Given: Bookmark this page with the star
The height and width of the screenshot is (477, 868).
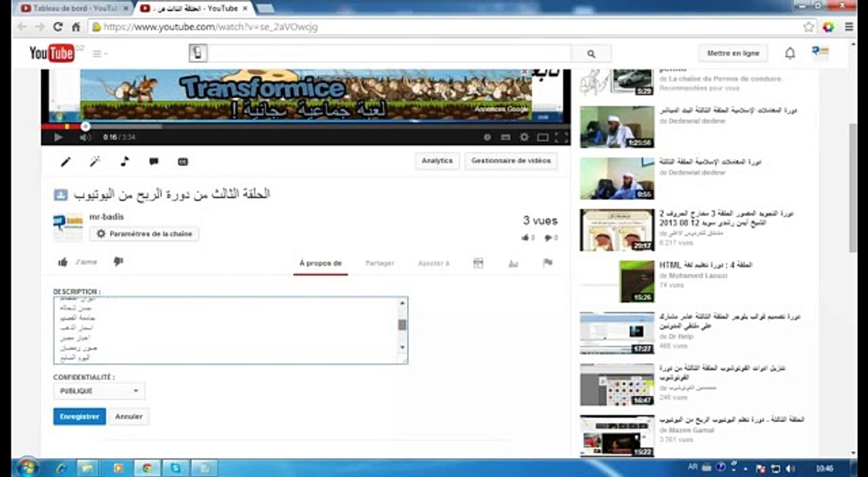Looking at the screenshot, I should [x=808, y=27].
